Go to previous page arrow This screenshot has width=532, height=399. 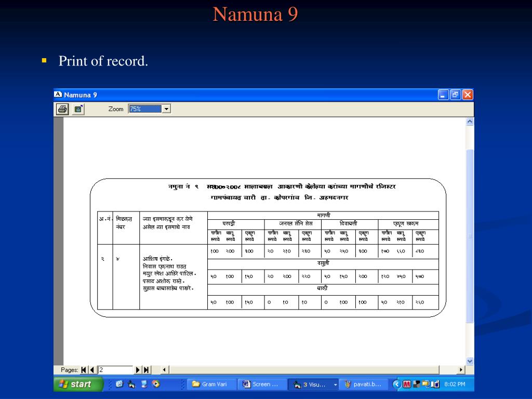[x=91, y=370]
